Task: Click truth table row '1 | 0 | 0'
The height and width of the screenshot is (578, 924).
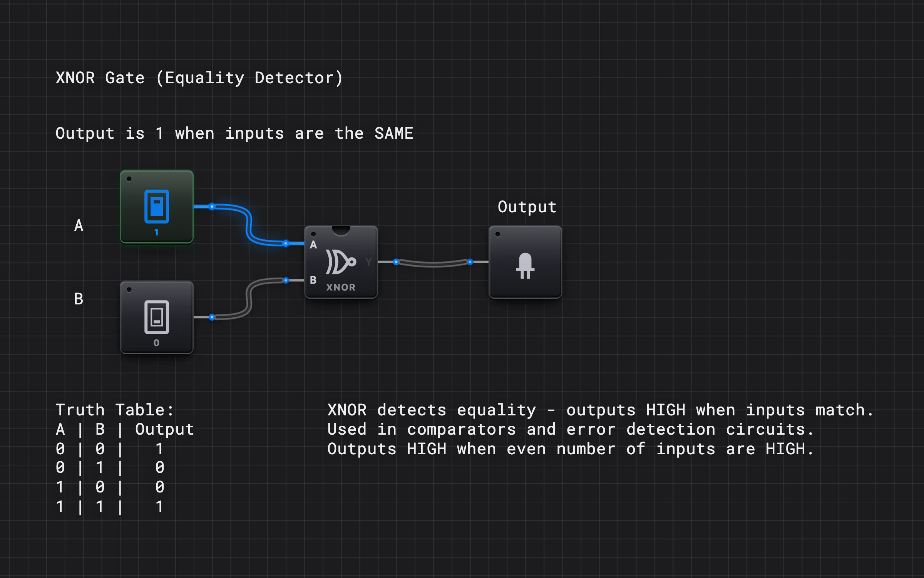Action: pos(110,487)
